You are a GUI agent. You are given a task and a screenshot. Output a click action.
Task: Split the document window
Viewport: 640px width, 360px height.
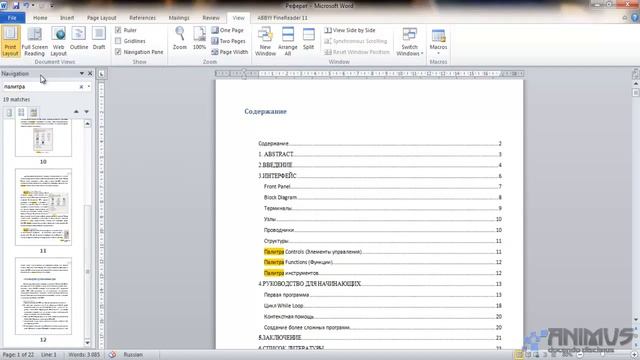pyautogui.click(x=309, y=39)
